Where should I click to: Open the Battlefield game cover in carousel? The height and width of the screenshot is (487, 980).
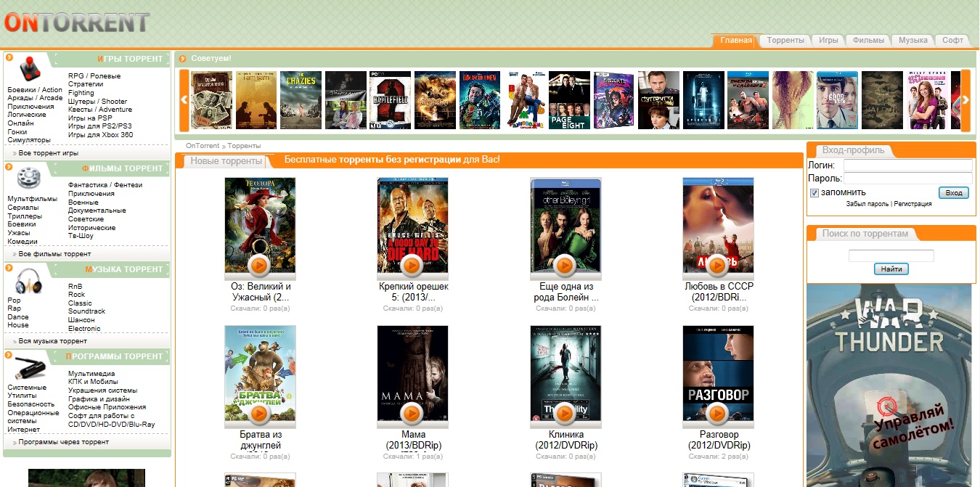(391, 100)
